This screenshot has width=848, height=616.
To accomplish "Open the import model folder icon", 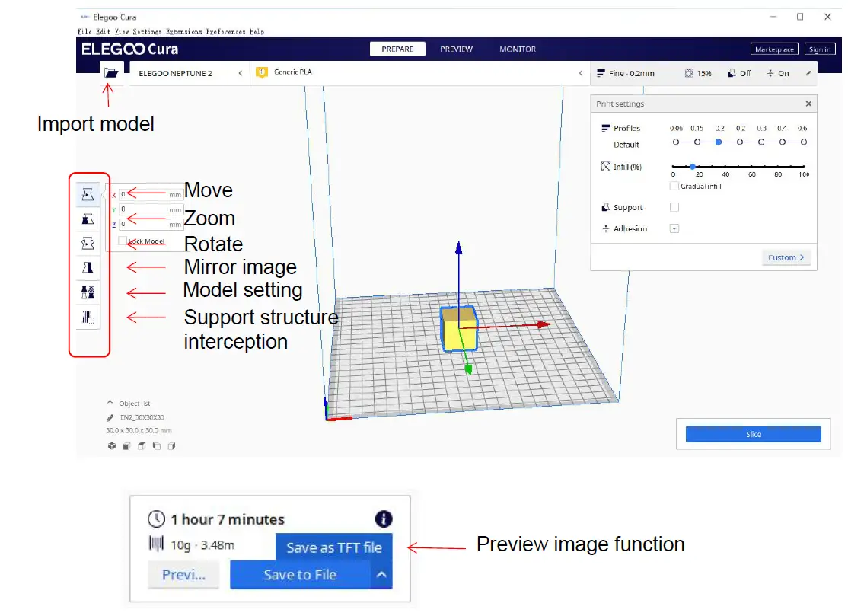I will tap(111, 72).
